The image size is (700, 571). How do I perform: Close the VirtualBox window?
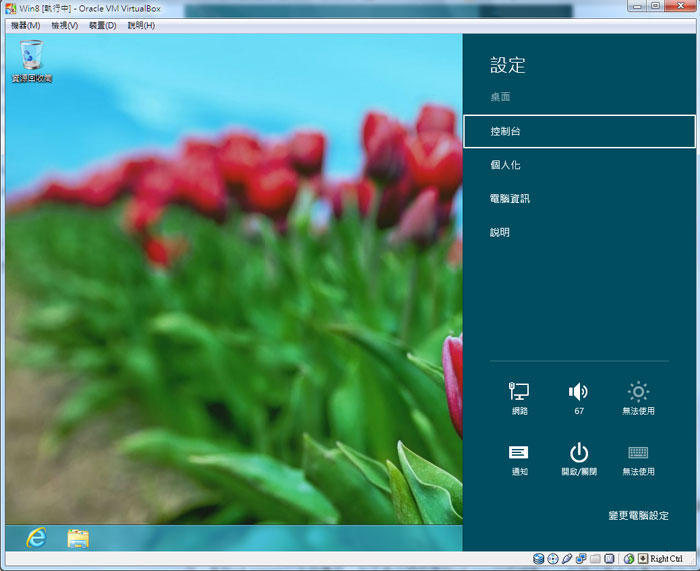click(x=680, y=6)
